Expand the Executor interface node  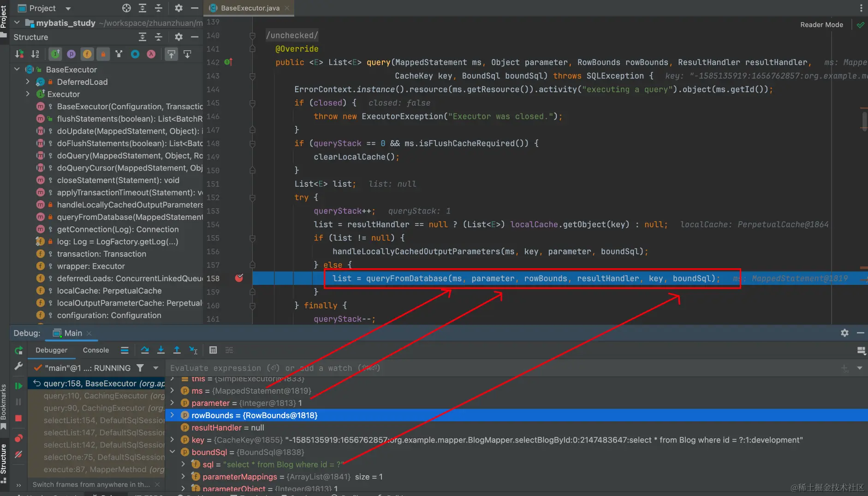point(28,94)
